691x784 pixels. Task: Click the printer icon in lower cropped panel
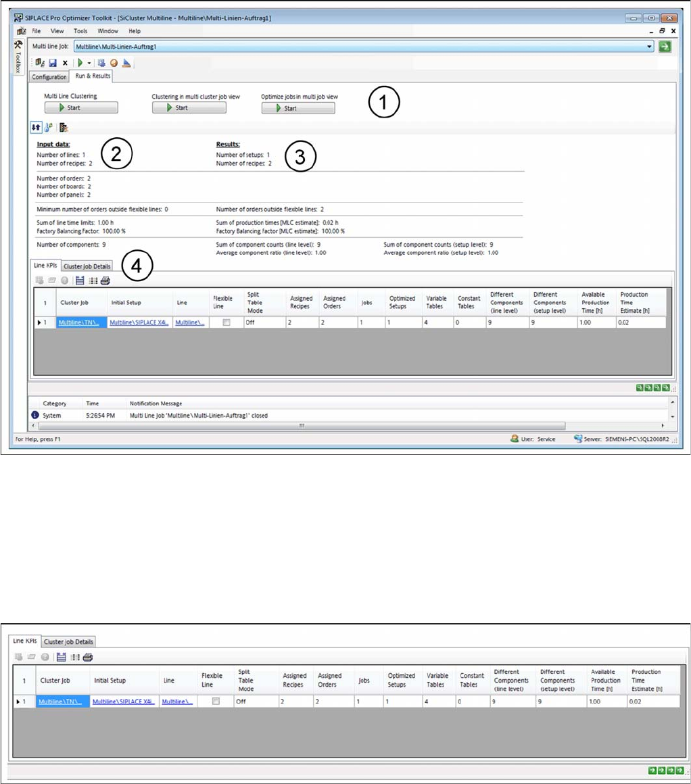(88, 657)
